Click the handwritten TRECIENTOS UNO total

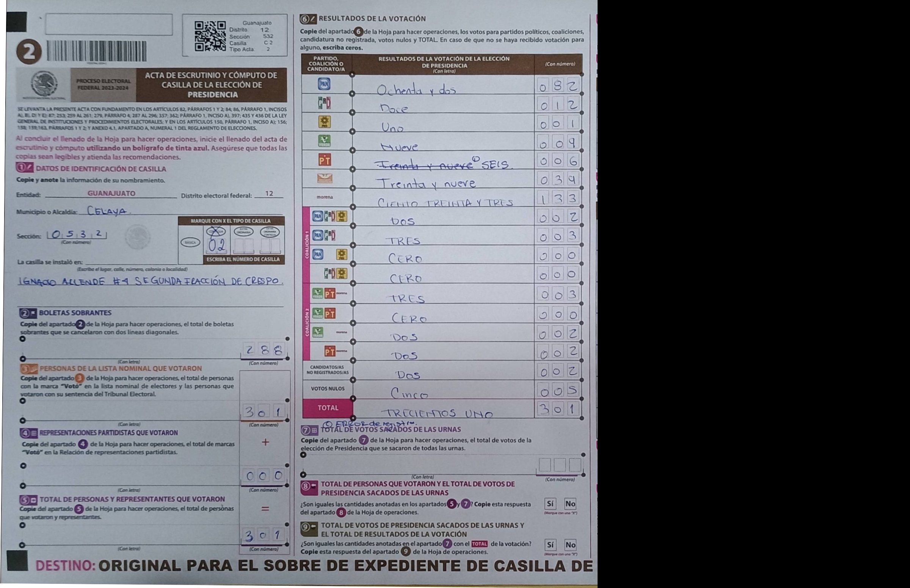coord(438,413)
